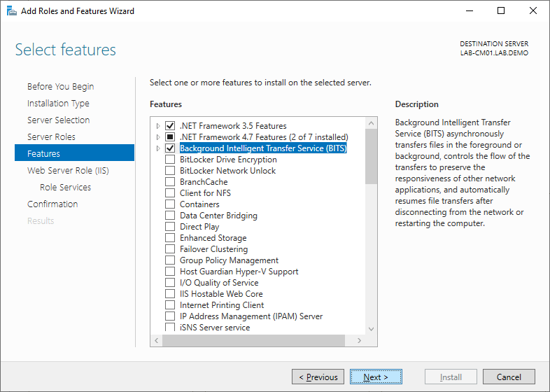This screenshot has width=550, height=392.
Task: Tick the Group Policy Management checkbox
Action: pos(169,260)
